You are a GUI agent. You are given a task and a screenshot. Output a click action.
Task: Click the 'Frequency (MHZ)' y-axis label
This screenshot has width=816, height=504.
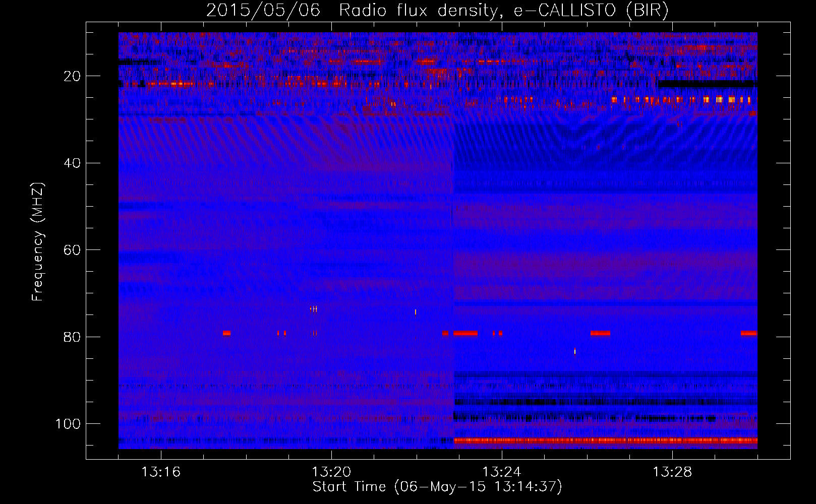click(38, 242)
